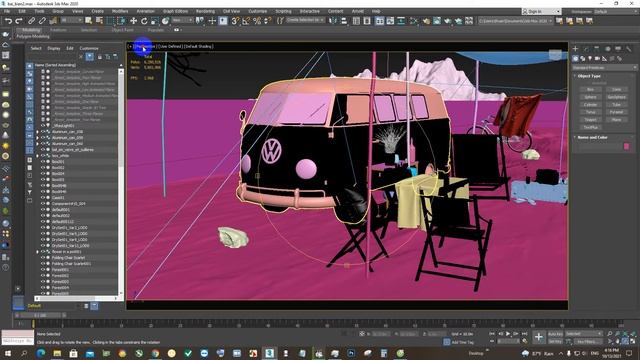Toggle the Angle Snap button

(x=246, y=21)
